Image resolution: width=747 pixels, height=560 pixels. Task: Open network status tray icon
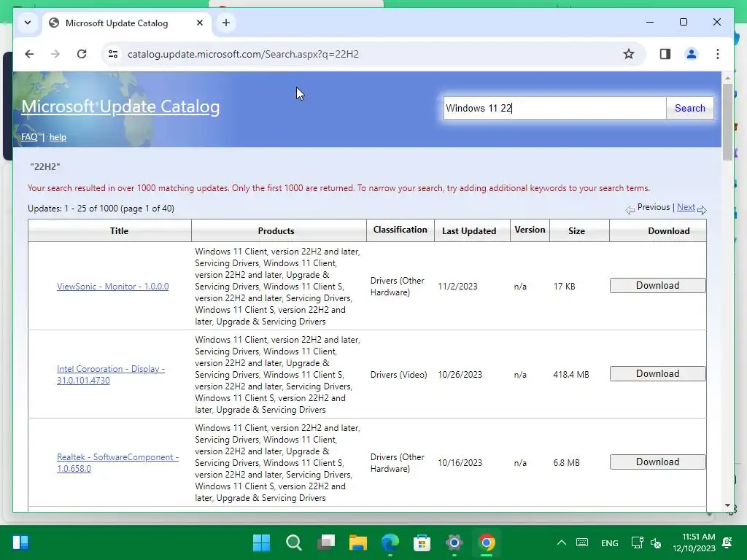pos(637,542)
